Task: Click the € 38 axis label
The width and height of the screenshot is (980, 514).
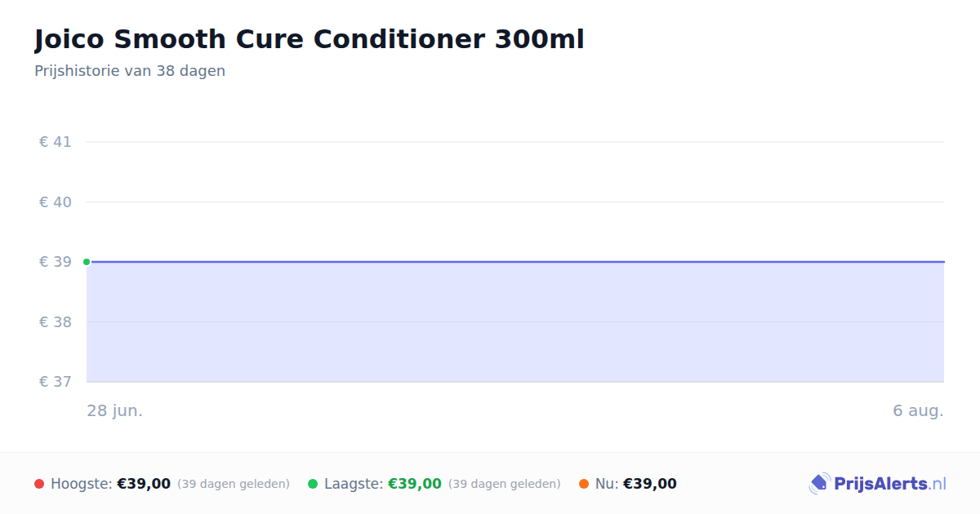Action: click(56, 322)
